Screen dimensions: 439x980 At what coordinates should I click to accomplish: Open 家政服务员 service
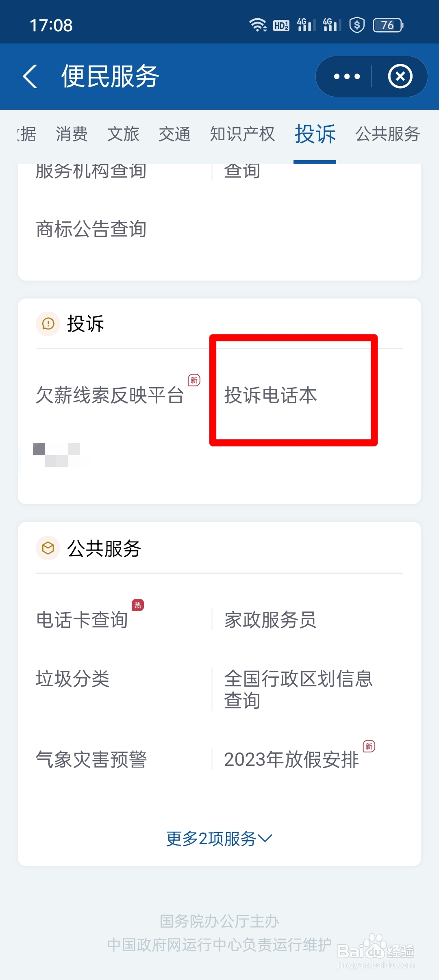(270, 620)
